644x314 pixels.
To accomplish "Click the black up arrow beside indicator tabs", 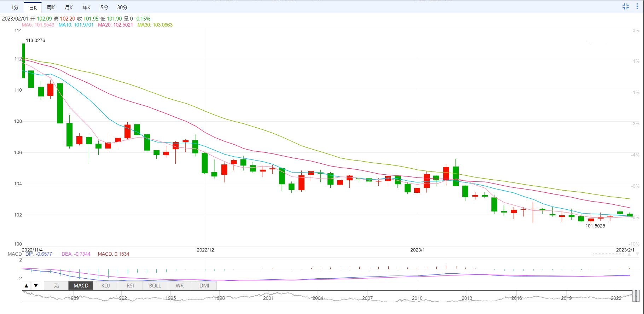I will [27, 286].
